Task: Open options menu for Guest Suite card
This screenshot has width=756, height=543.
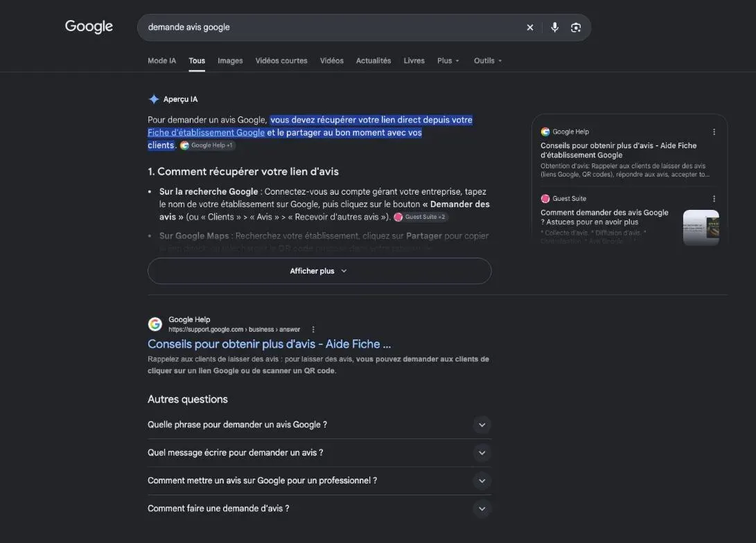Action: (714, 199)
